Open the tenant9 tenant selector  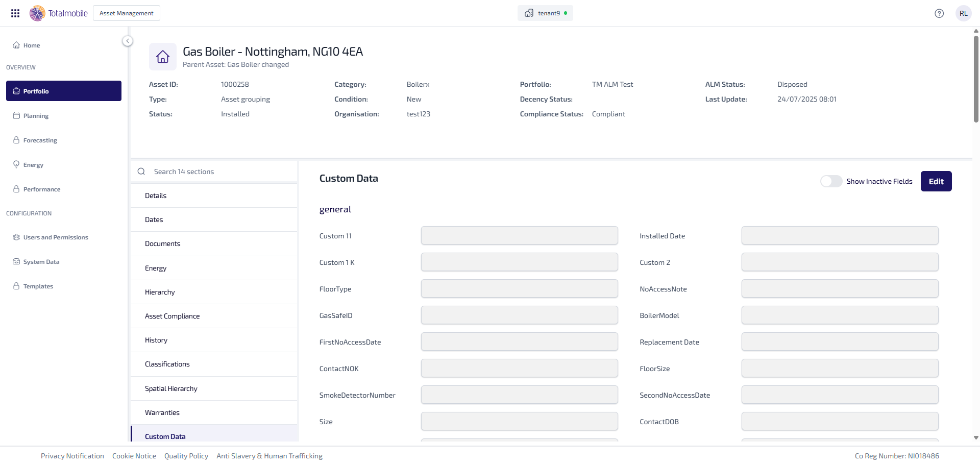click(545, 13)
